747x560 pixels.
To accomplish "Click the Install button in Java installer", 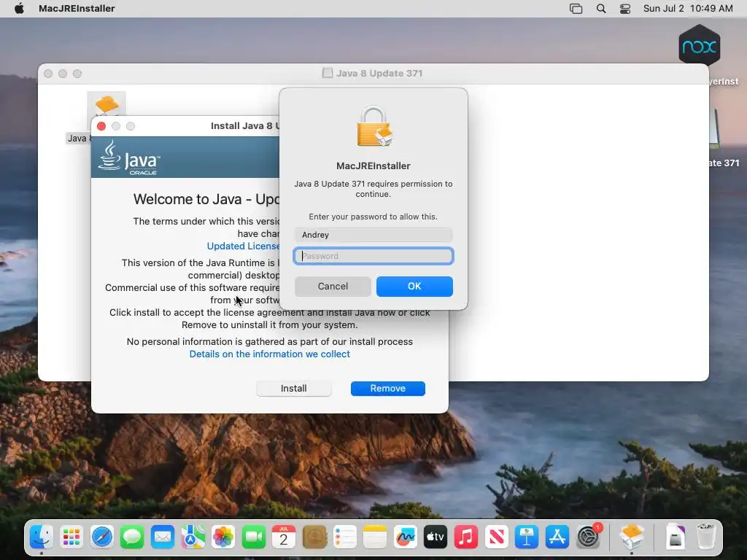I will tap(293, 388).
